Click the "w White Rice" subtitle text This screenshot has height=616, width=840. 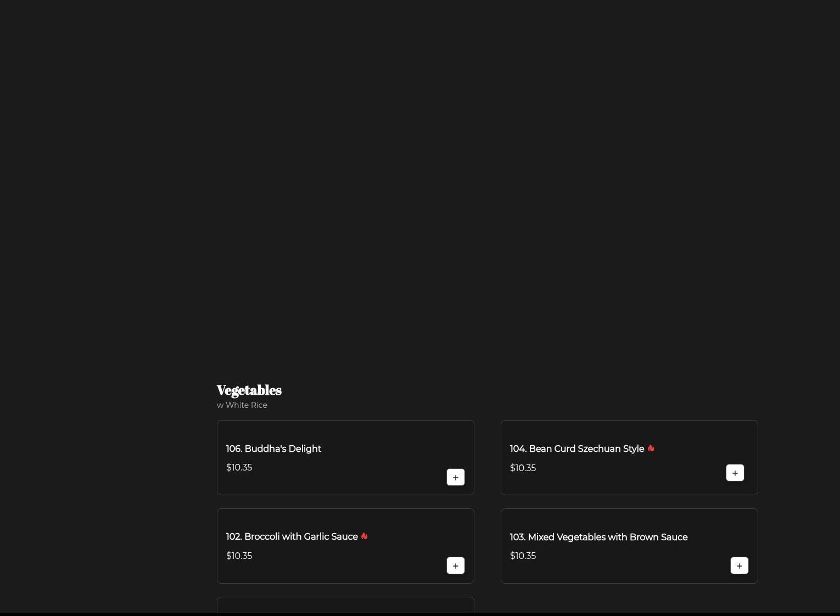[x=242, y=405]
